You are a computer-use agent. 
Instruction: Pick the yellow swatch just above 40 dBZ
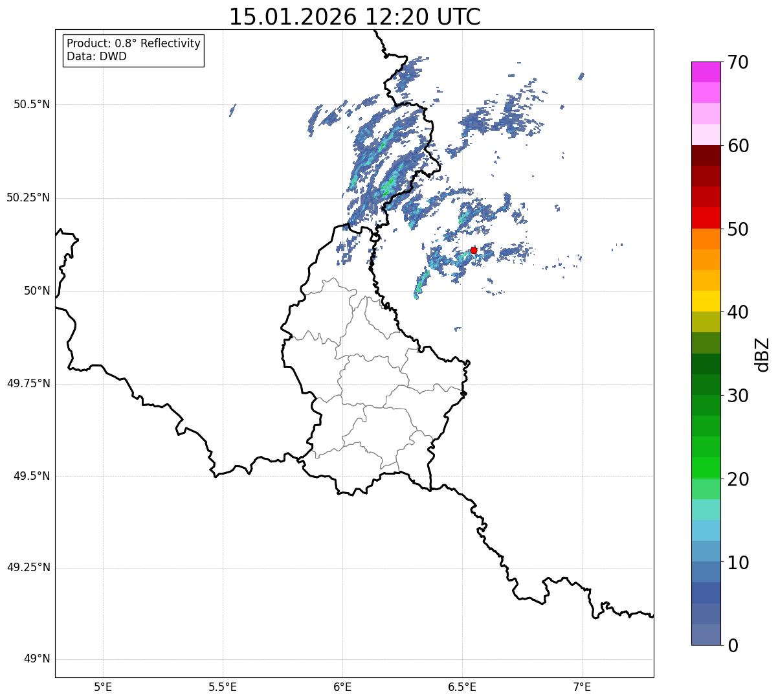706,301
